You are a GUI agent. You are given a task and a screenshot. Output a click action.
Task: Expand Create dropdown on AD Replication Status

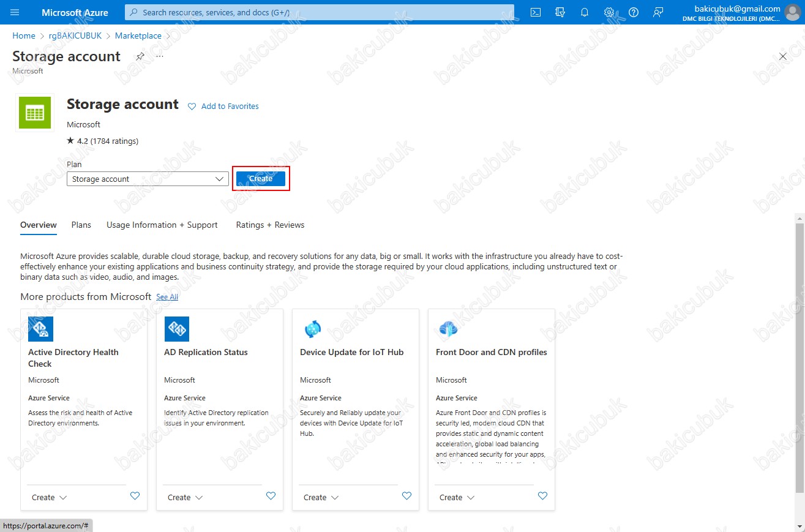coord(185,498)
